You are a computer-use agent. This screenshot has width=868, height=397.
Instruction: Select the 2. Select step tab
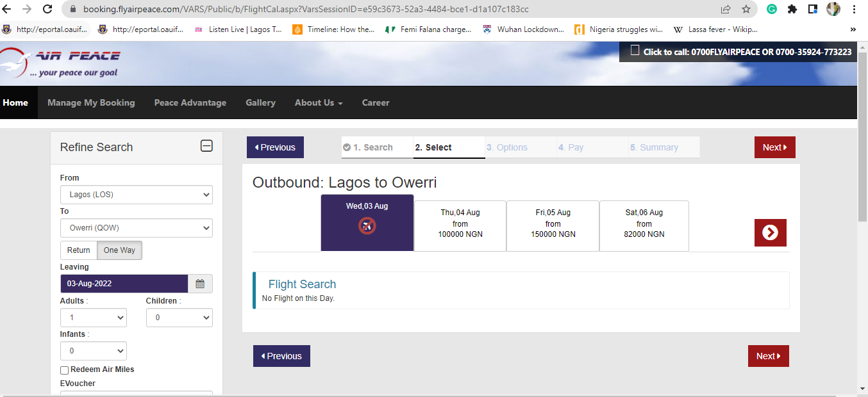449,147
